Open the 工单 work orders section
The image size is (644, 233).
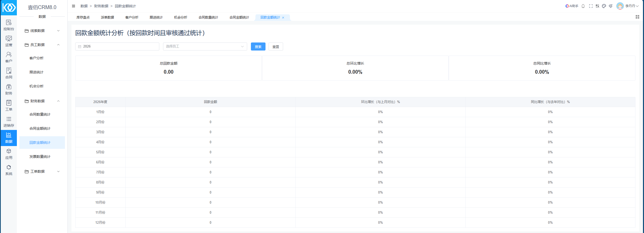(x=9, y=106)
